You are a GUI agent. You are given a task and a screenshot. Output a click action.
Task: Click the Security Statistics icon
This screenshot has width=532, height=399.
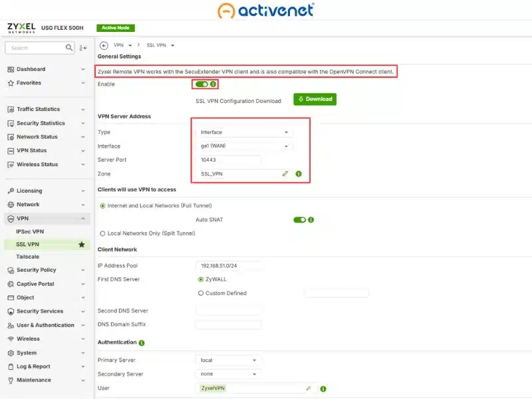[11, 123]
